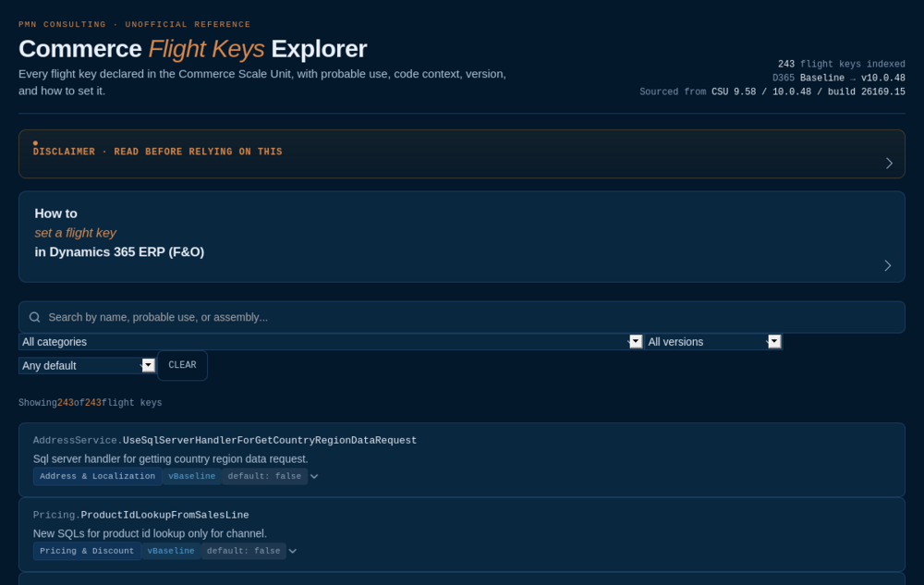Click the Address & Localization category tag
This screenshot has height=585, width=924.
click(x=97, y=476)
